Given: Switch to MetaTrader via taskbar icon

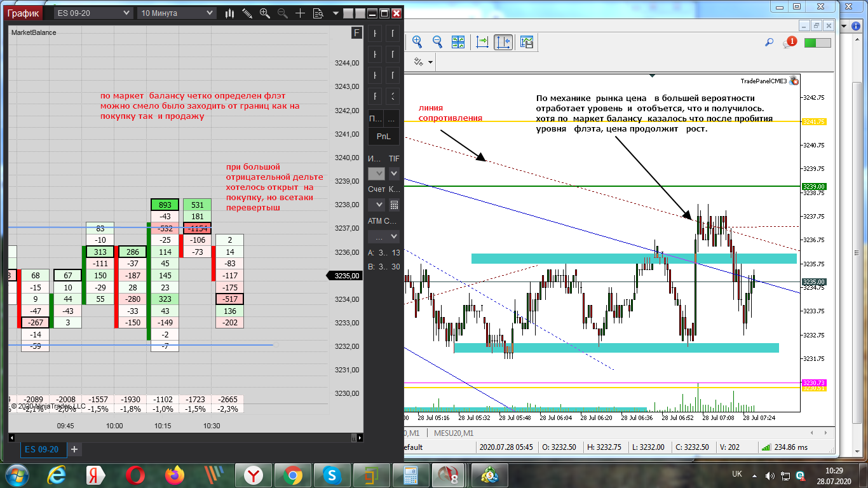Looking at the screenshot, I should [x=490, y=475].
